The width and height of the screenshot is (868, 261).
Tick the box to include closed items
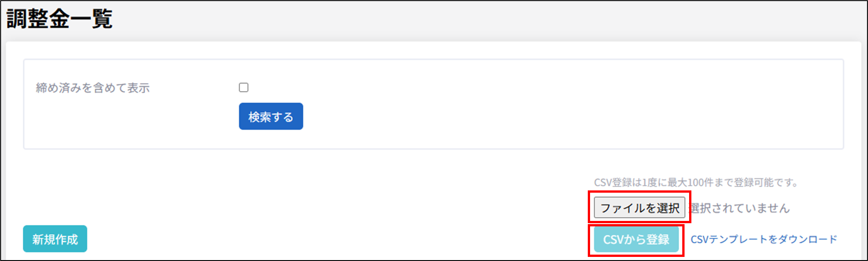(244, 87)
